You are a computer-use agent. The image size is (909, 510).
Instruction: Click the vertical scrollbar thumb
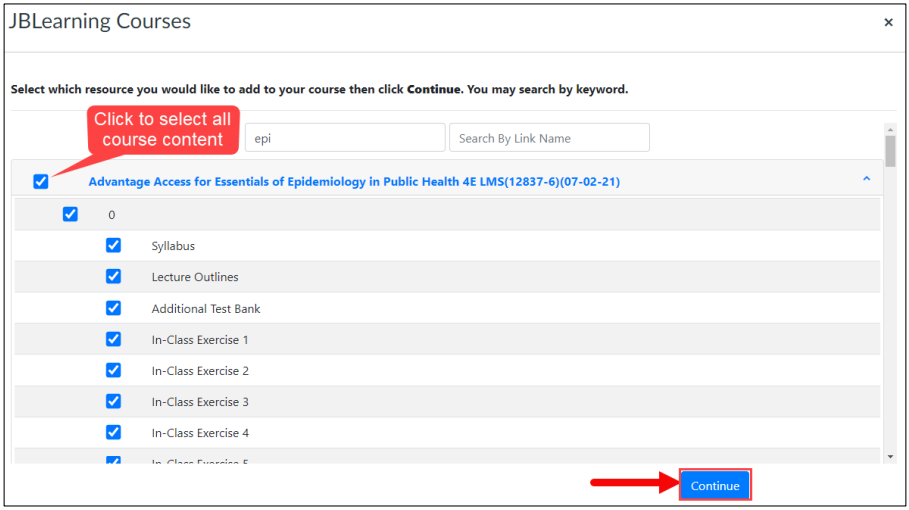890,151
